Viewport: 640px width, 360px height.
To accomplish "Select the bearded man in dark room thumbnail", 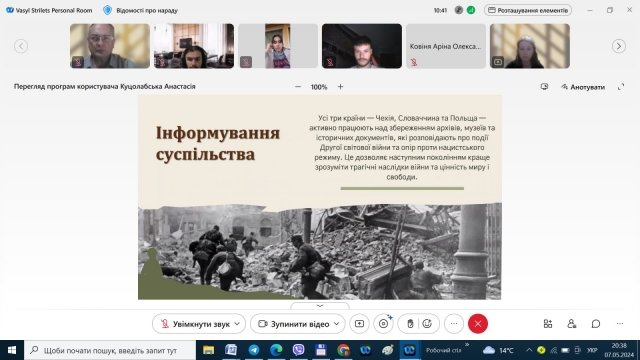I will [362, 46].
